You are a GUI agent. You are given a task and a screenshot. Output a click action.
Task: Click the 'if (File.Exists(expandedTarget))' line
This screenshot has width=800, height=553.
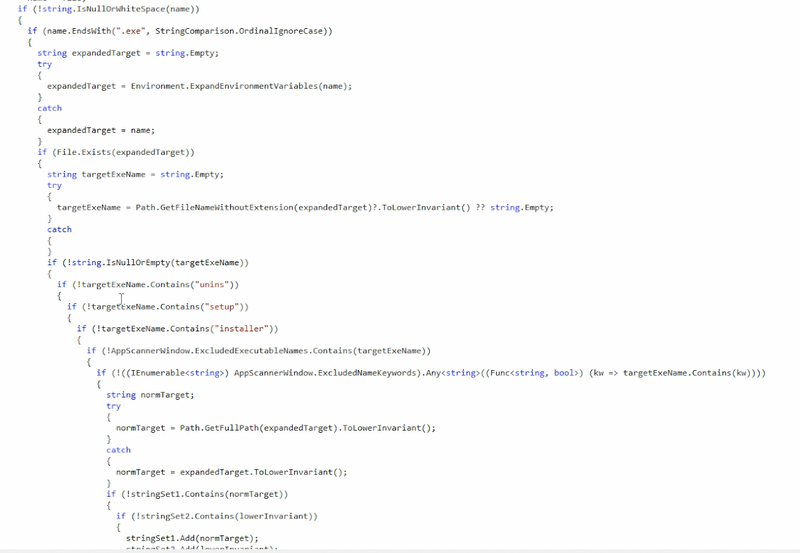click(116, 153)
